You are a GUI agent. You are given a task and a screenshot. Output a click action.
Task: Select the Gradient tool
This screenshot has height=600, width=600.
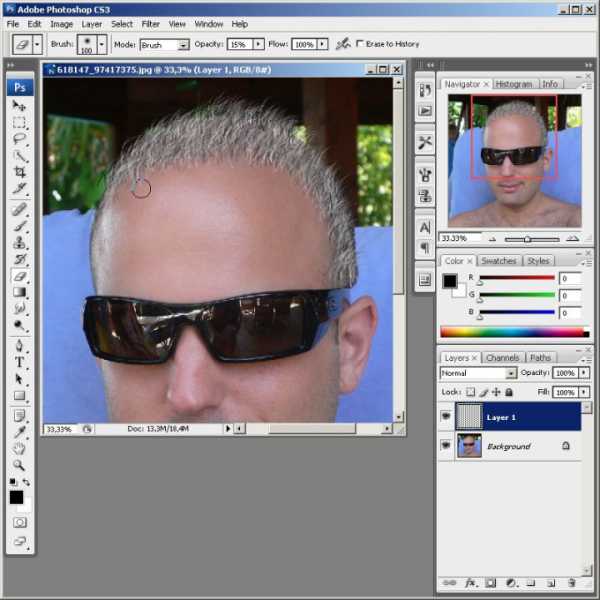[x=19, y=292]
